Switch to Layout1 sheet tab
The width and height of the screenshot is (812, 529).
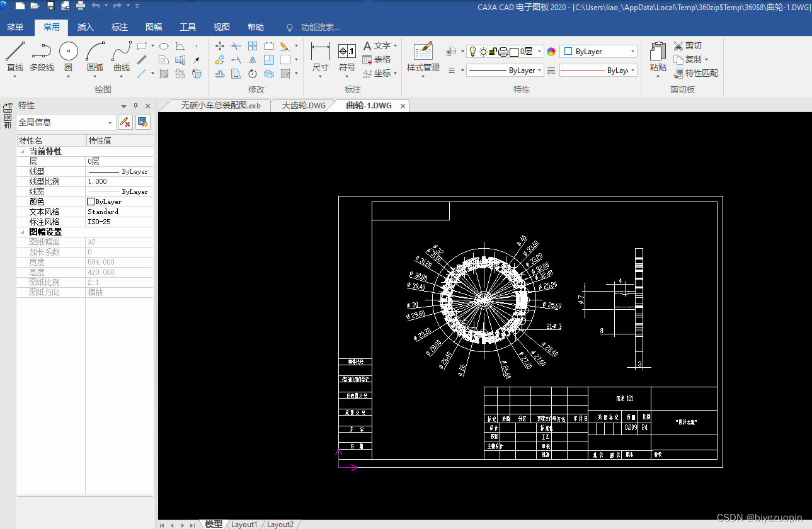[x=244, y=524]
